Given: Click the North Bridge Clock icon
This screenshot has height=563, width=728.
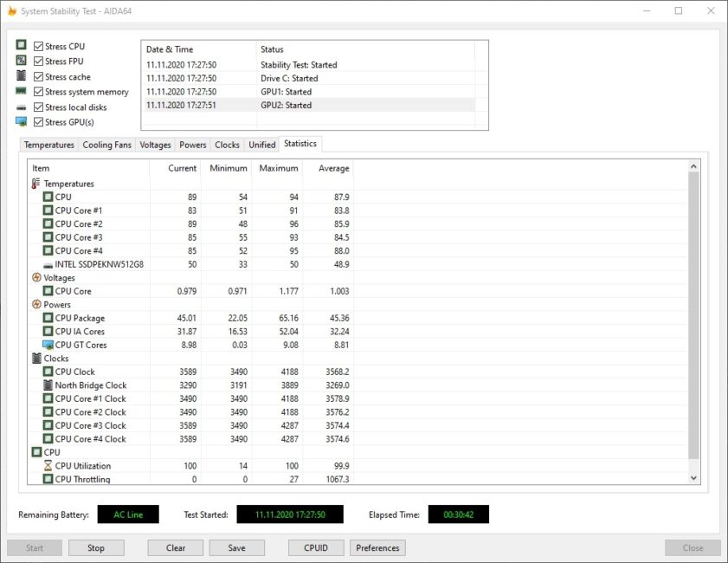Looking at the screenshot, I should pyautogui.click(x=48, y=385).
